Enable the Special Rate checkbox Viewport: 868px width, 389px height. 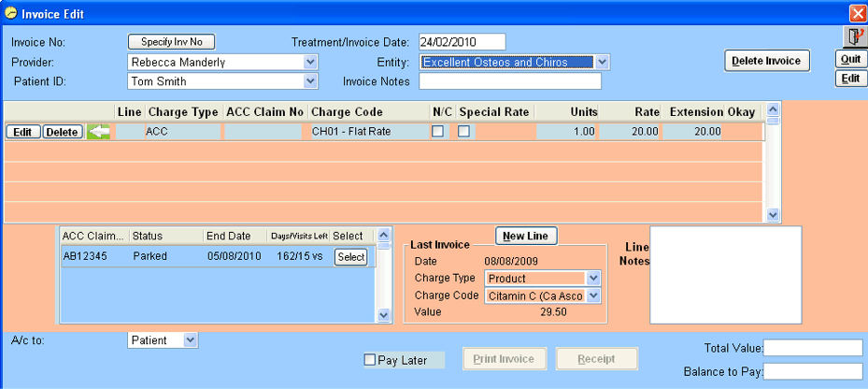coord(464,132)
